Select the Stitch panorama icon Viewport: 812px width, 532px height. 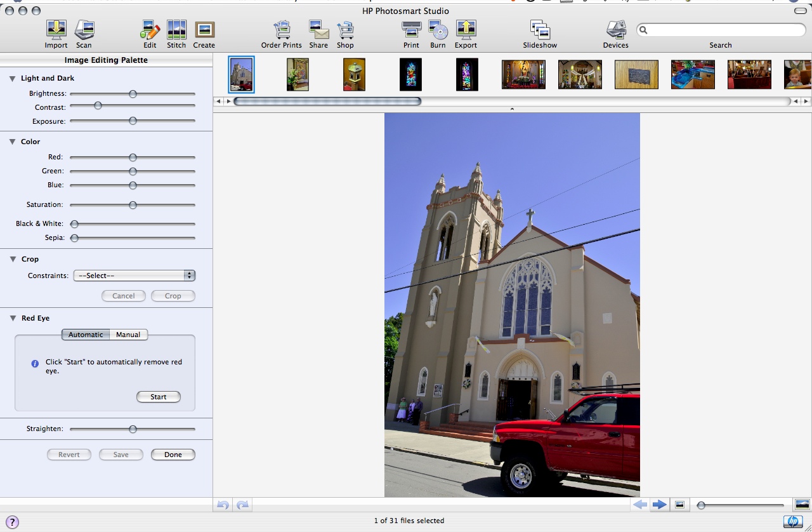[x=176, y=30]
